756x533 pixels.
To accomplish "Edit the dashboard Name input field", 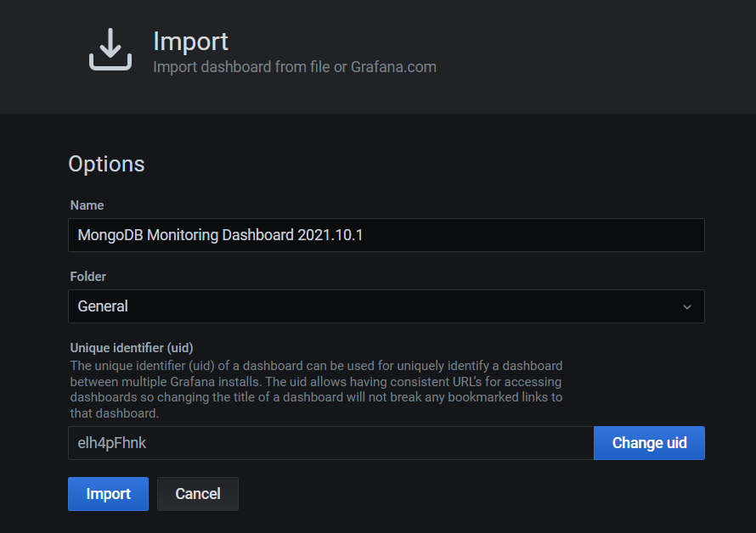I will (386, 235).
